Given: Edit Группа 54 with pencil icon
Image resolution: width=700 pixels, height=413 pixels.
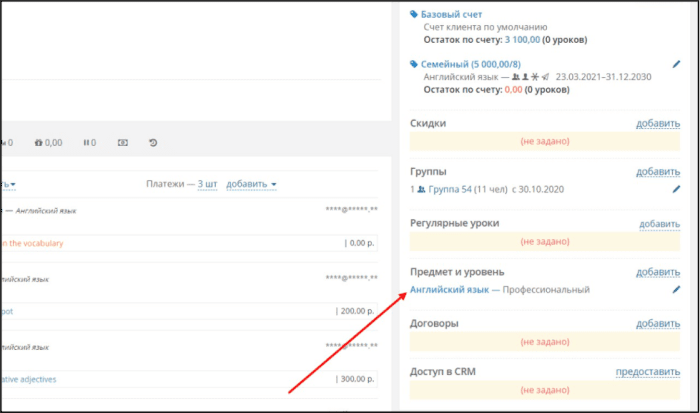Looking at the screenshot, I should point(676,189).
